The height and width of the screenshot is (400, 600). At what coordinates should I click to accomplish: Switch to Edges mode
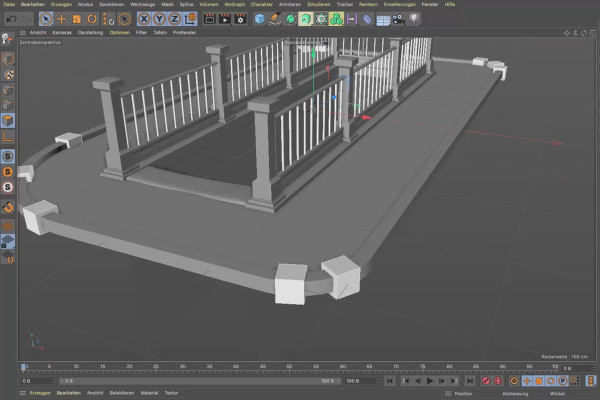[x=8, y=105]
